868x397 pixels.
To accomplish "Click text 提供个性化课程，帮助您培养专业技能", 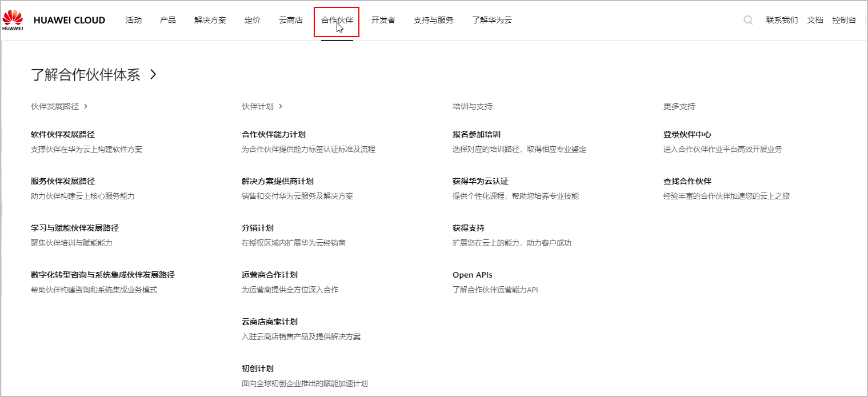I will coord(515,196).
